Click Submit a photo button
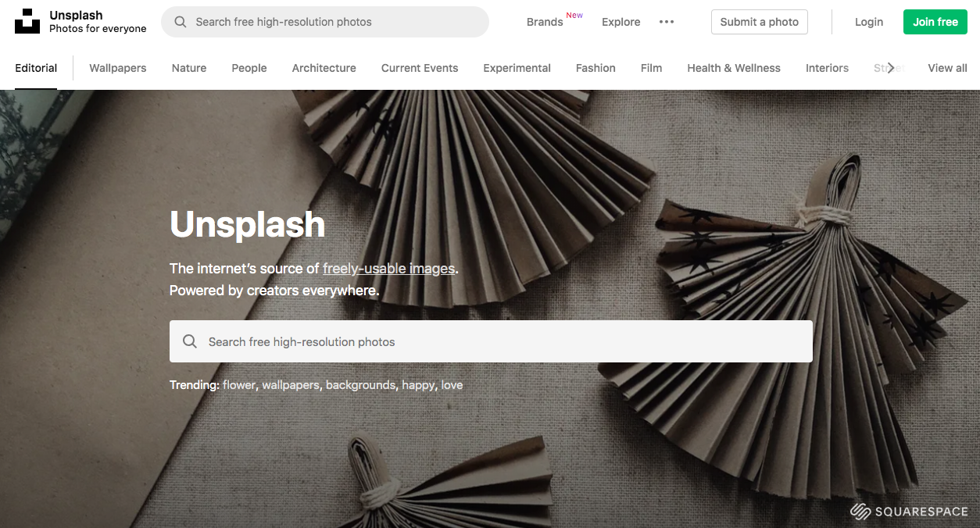980x528 pixels. click(760, 22)
